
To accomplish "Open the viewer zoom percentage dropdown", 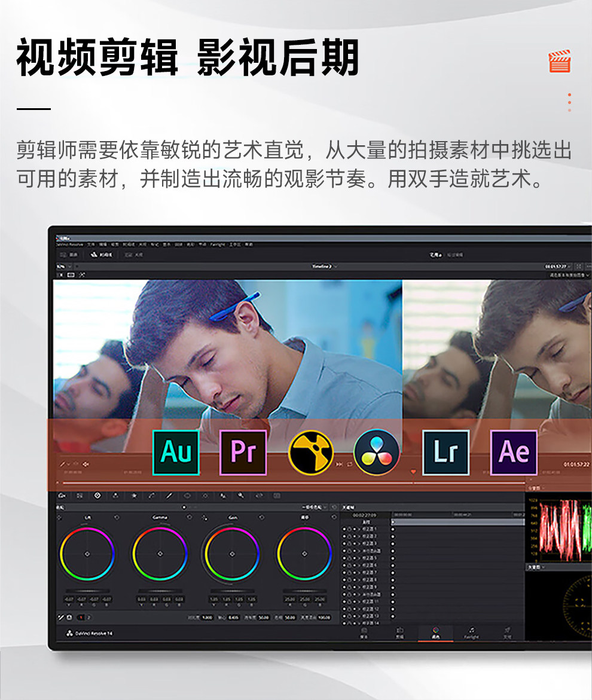I will point(65,267).
